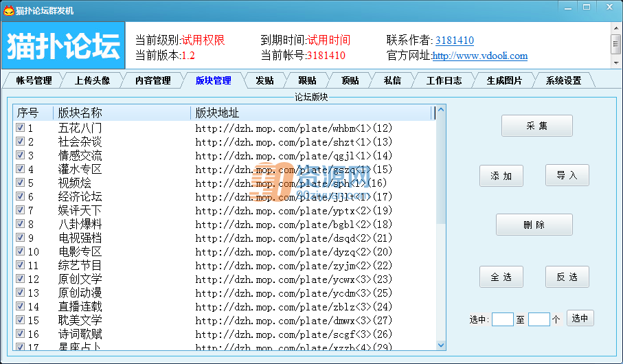Click the 导入 button

coord(567,175)
